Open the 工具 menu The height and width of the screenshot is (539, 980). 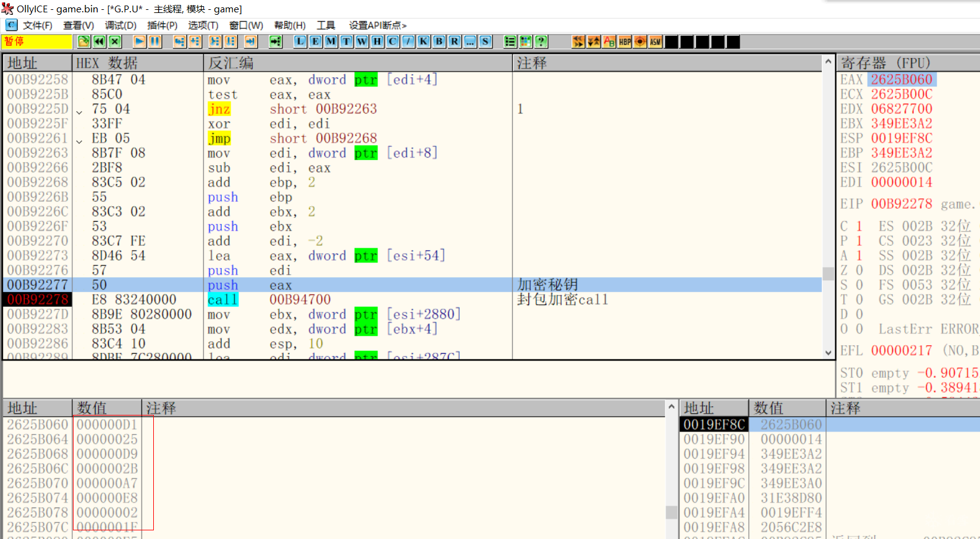[326, 25]
